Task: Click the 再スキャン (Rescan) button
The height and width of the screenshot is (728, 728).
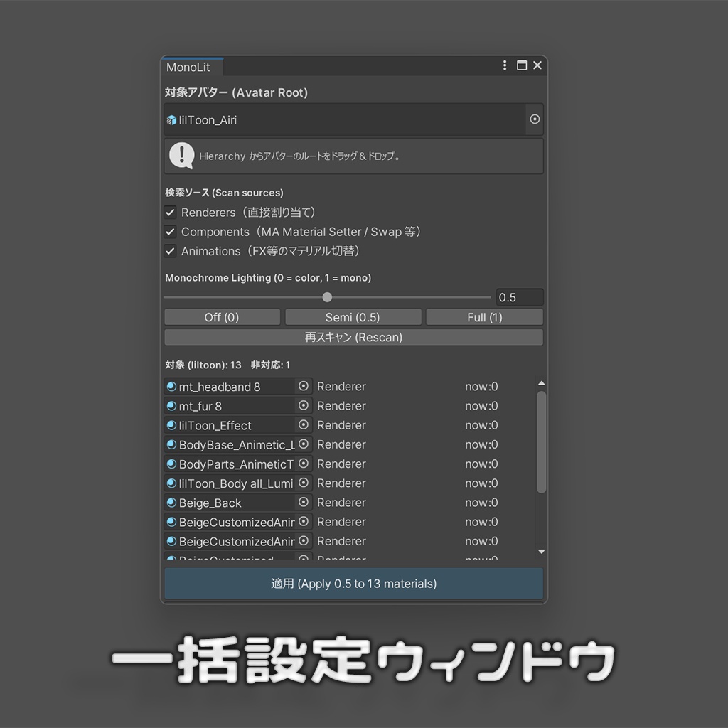Action: point(353,337)
